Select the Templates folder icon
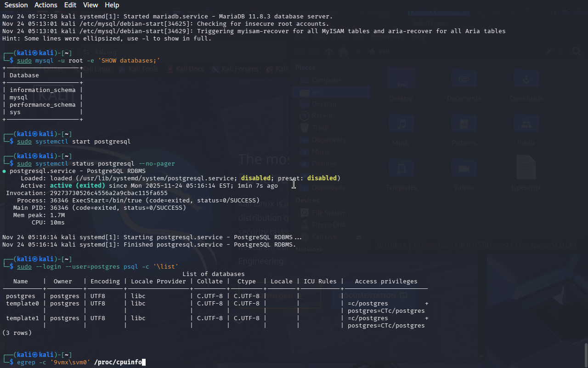This screenshot has width=588, height=368. [x=401, y=169]
